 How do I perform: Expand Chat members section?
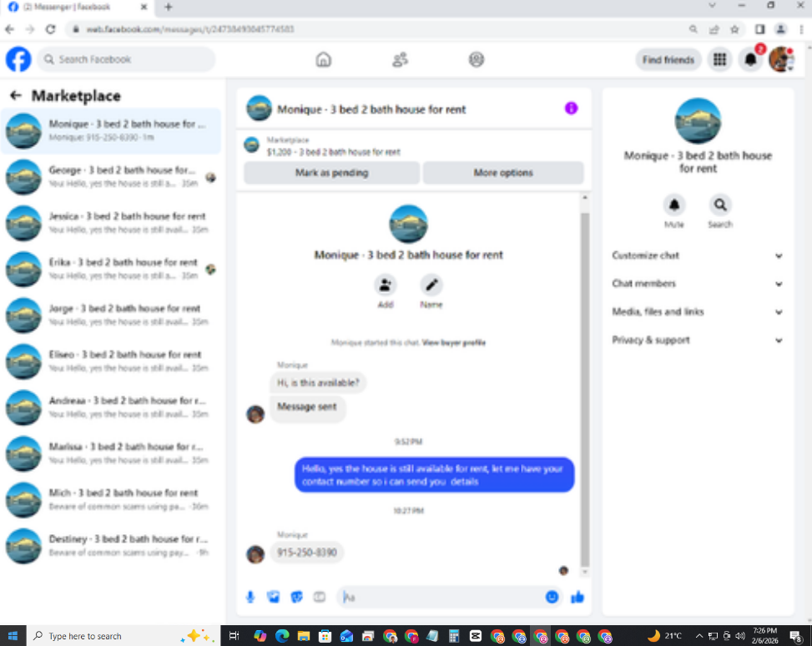coord(697,284)
